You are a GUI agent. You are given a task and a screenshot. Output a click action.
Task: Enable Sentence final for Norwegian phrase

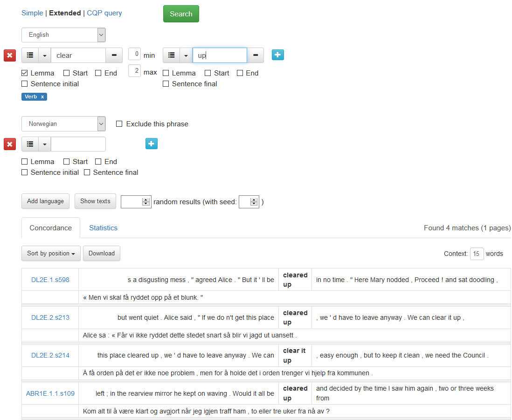tap(87, 172)
